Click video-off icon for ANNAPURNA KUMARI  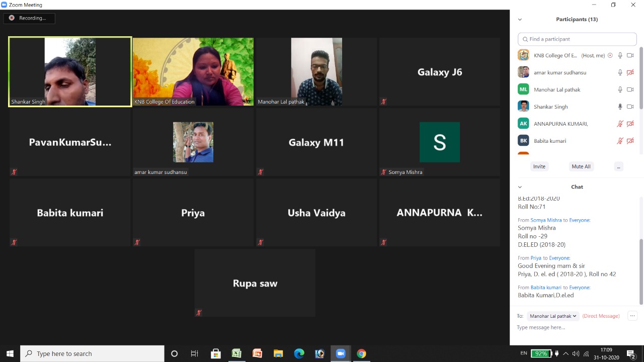630,124
